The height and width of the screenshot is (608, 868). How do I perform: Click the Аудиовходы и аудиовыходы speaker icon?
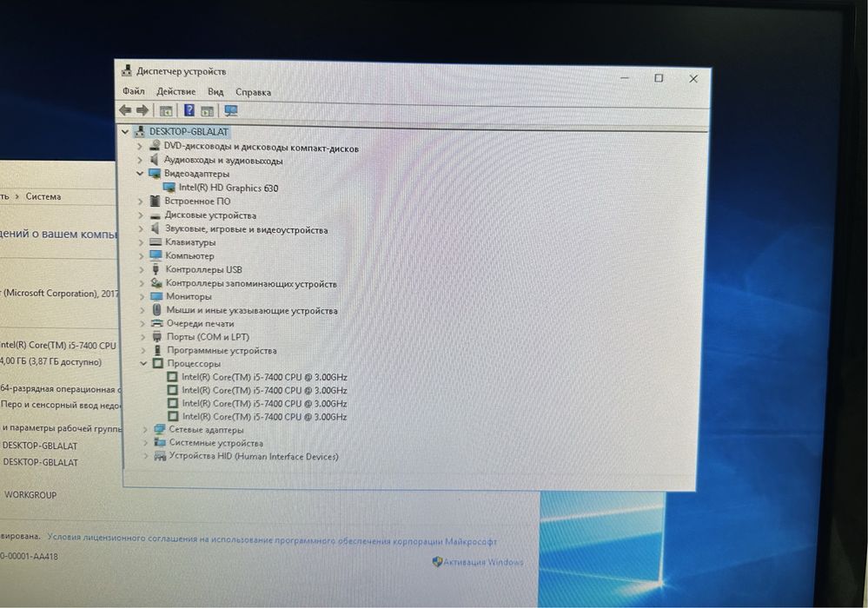click(x=155, y=160)
